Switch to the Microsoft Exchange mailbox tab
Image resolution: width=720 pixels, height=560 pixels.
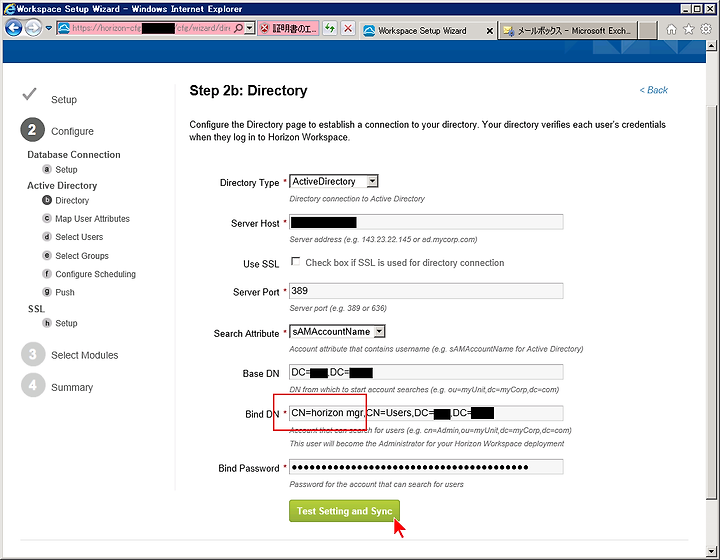(568, 31)
